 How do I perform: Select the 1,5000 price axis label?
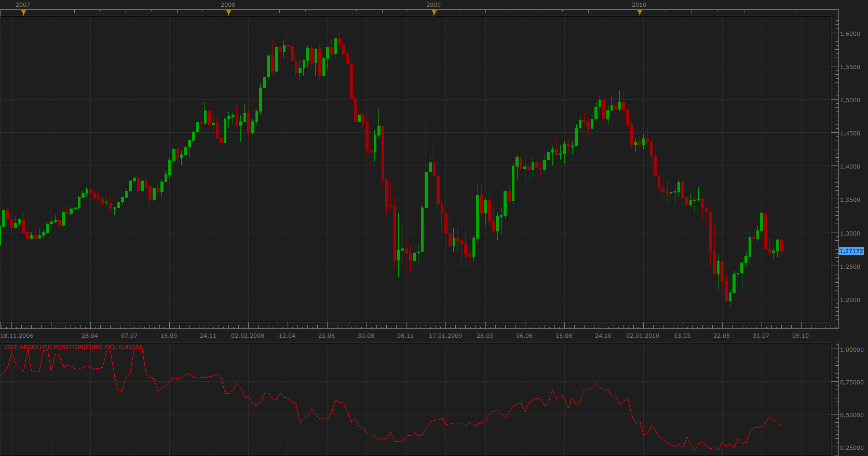850,100
